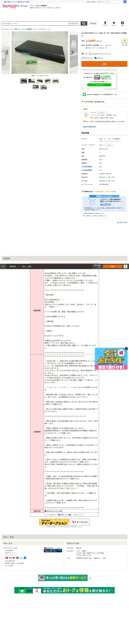Click seller rating 2,980 link

tap(114, 115)
